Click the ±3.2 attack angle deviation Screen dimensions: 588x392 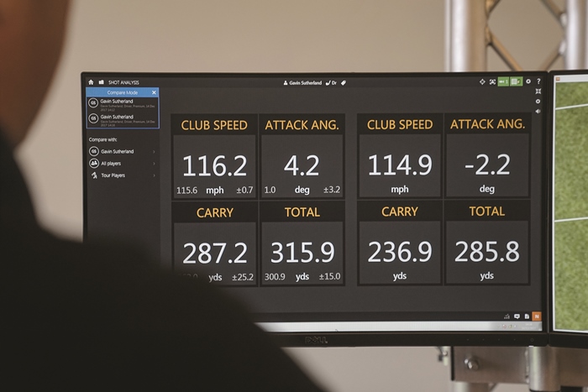(x=332, y=190)
